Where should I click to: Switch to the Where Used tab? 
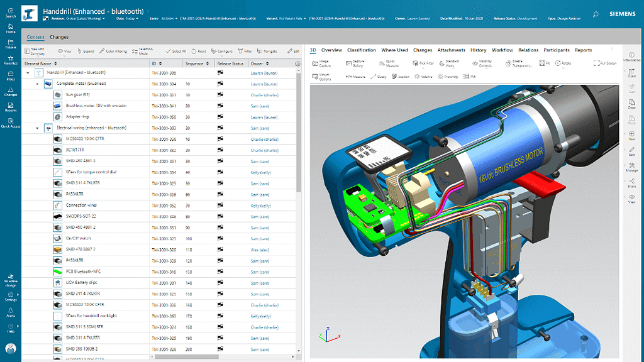394,50
